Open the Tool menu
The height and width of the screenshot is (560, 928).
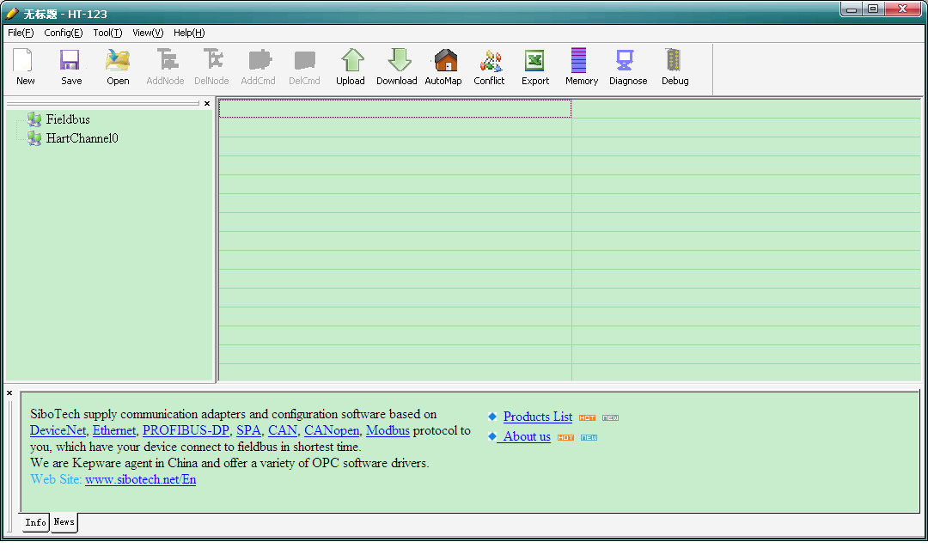pyautogui.click(x=107, y=33)
